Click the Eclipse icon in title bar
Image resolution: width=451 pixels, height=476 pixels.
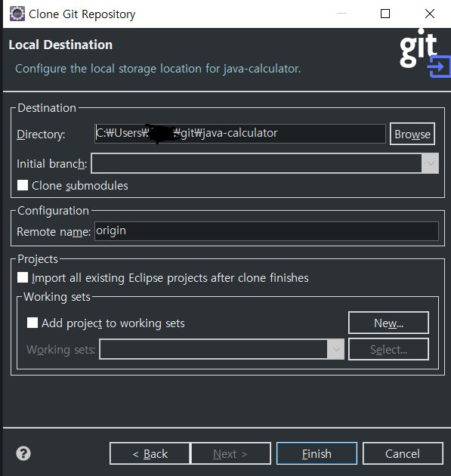tap(17, 14)
